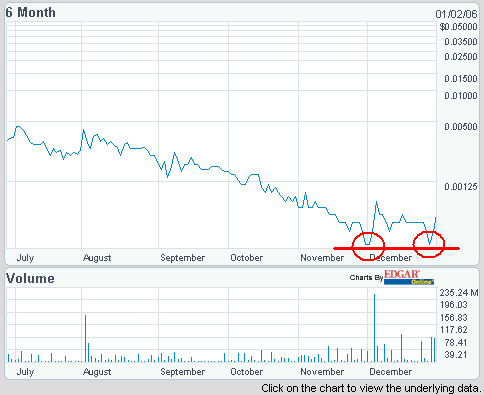
Task: Click the '0.01500' price axis label
Action: point(461,79)
